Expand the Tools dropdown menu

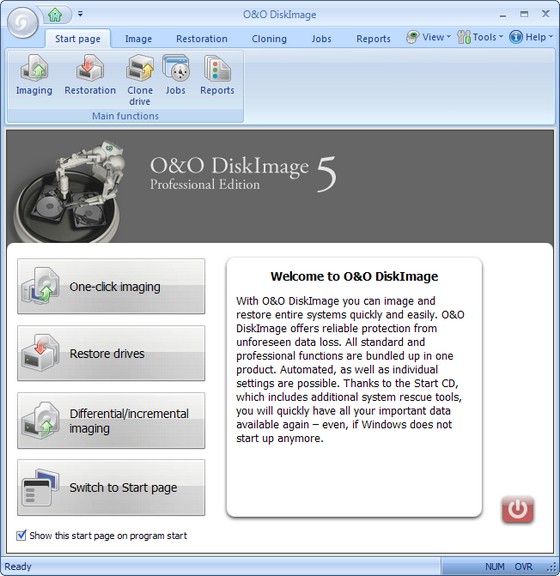480,37
